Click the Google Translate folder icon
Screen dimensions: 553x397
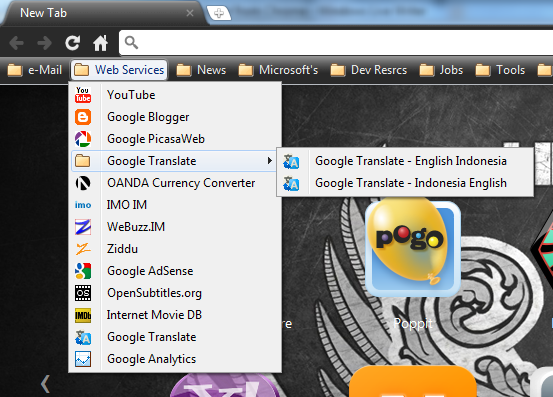[83, 161]
